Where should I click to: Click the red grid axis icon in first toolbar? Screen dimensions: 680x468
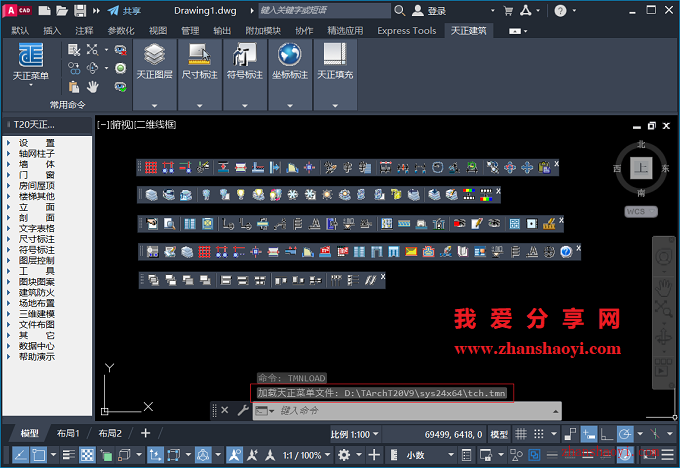click(151, 167)
